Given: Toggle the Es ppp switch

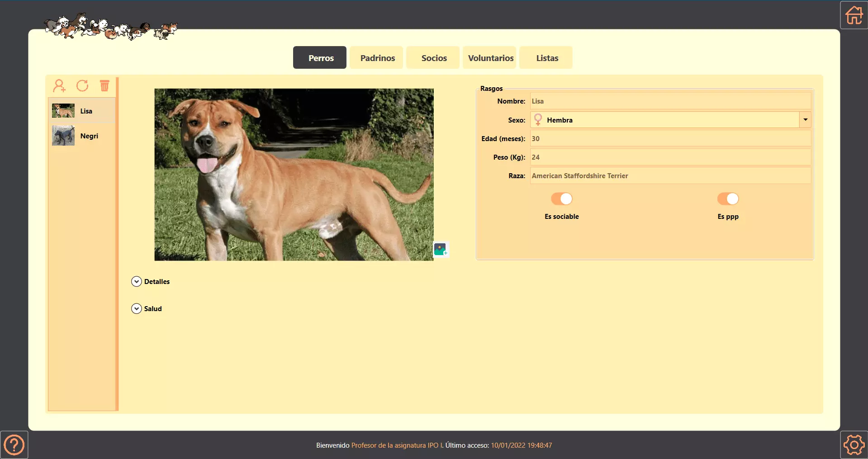Looking at the screenshot, I should point(728,199).
